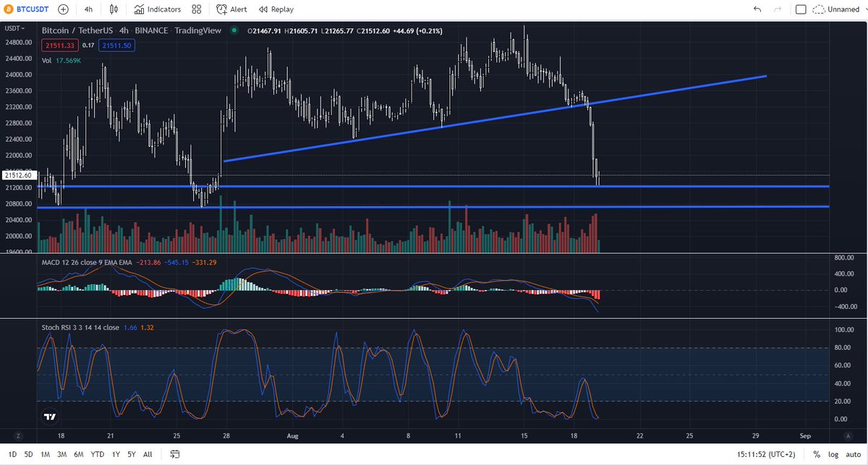868x465 pixels.
Task: Open the USDT currency dropdown
Action: [14, 28]
